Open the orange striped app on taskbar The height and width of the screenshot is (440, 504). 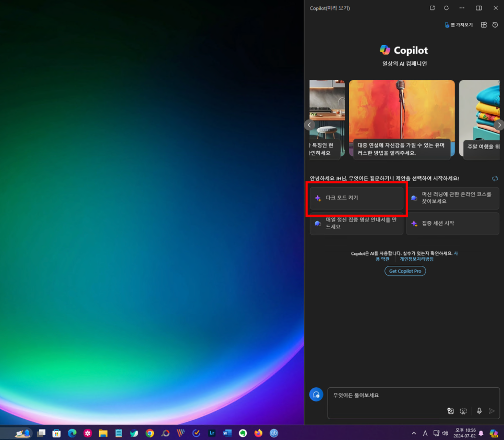coord(181,433)
